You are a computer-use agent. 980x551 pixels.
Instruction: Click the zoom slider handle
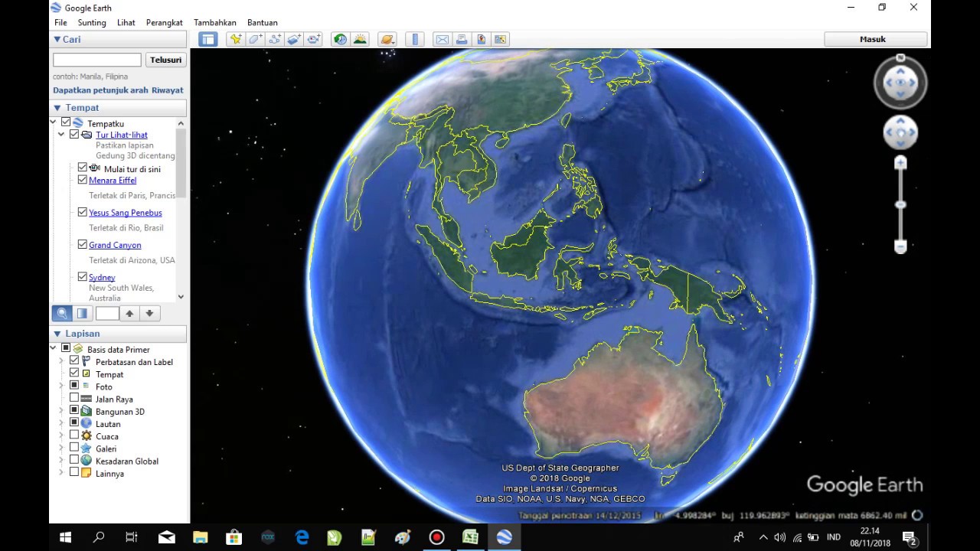coord(900,204)
